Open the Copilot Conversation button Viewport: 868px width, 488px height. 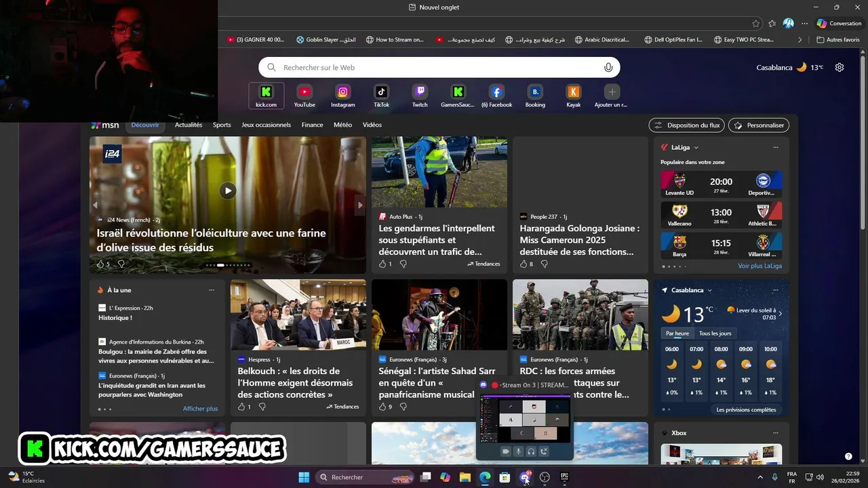(840, 23)
